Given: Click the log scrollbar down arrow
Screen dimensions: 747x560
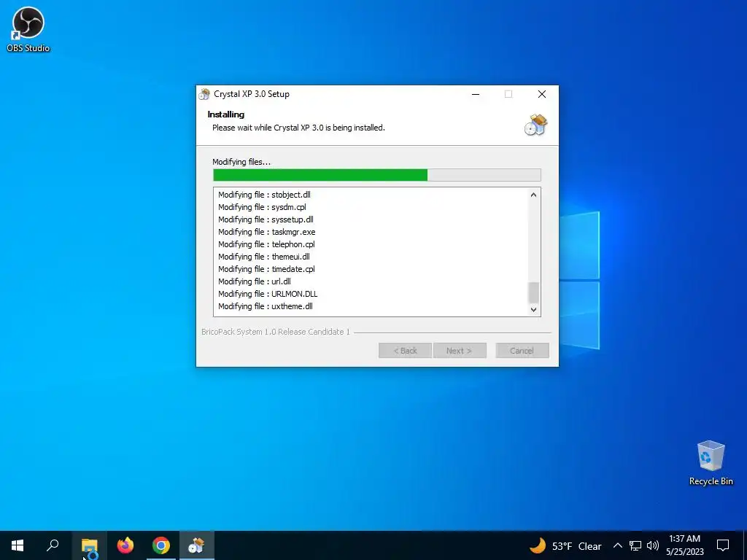Looking at the screenshot, I should point(533,309).
